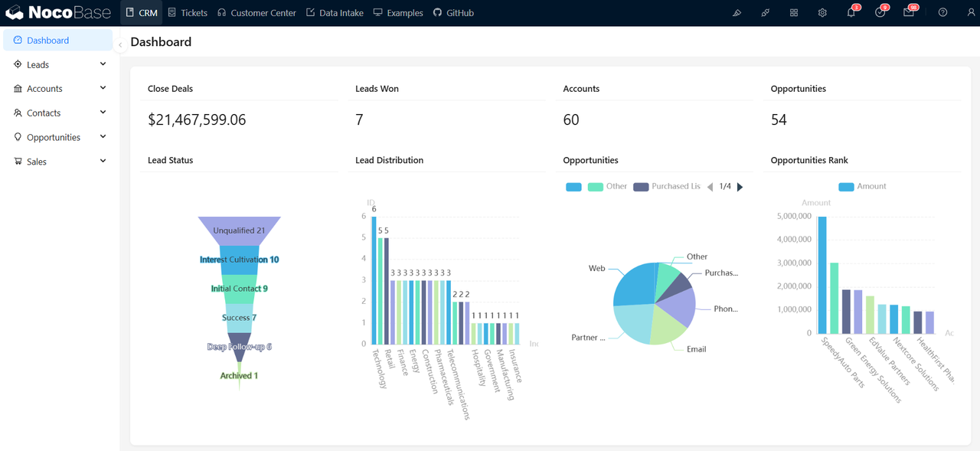Open the help question mark icon

coord(942,13)
